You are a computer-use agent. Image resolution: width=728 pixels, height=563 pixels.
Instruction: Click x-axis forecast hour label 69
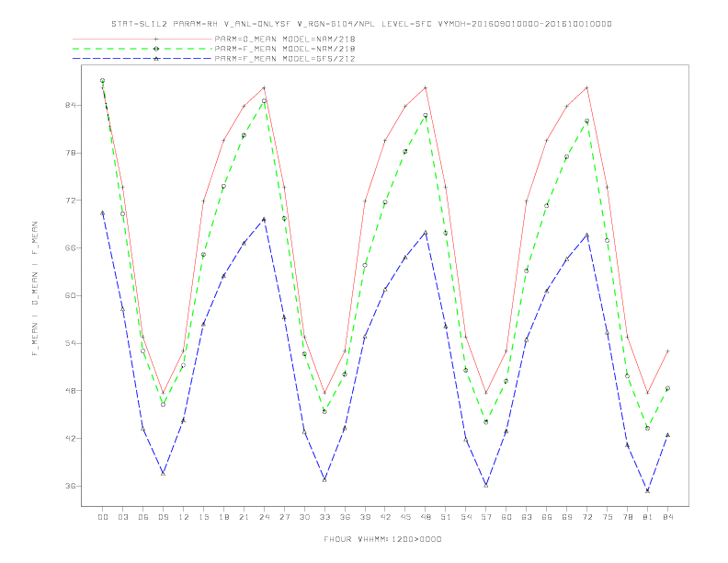click(567, 517)
